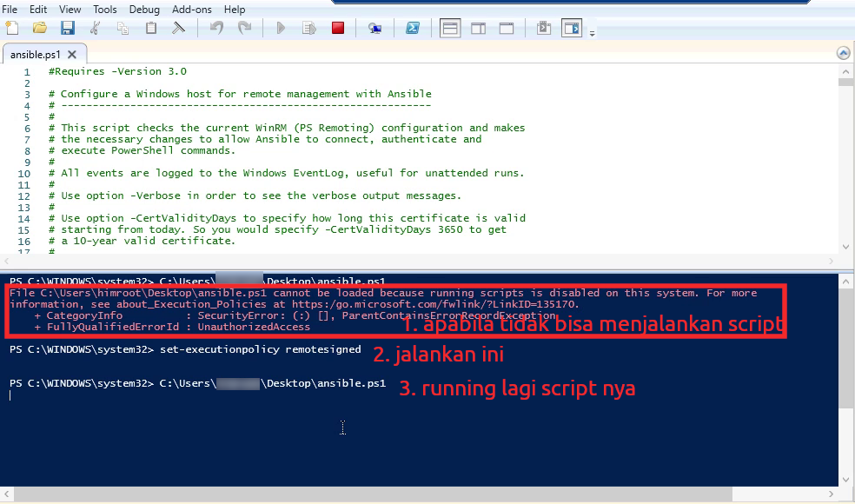855x504 pixels.
Task: Create a New Remote PowerShell Tab
Action: point(374,28)
